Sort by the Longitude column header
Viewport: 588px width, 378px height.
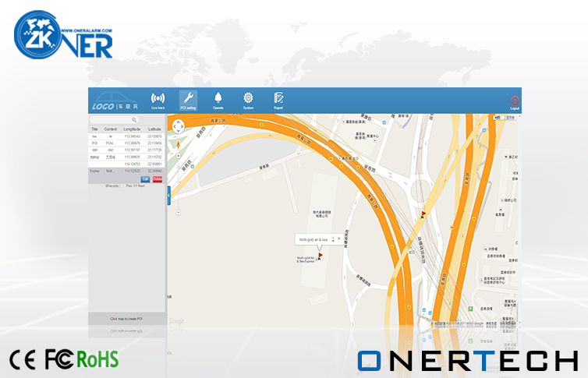(132, 129)
